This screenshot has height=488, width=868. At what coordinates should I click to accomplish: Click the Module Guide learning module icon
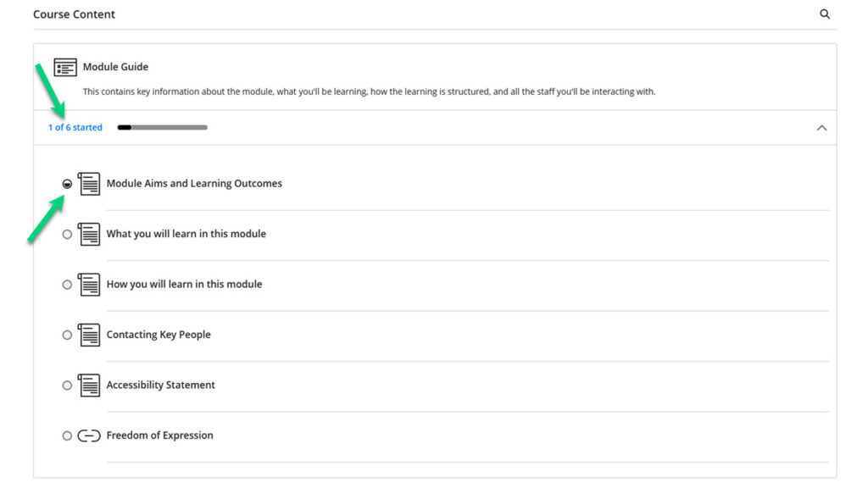(x=65, y=68)
